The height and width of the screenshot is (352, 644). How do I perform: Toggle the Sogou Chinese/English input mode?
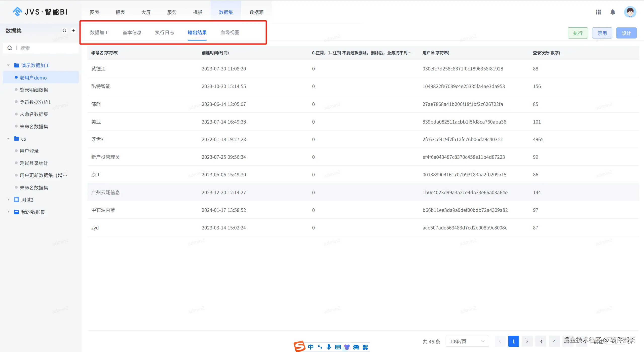coord(311,347)
